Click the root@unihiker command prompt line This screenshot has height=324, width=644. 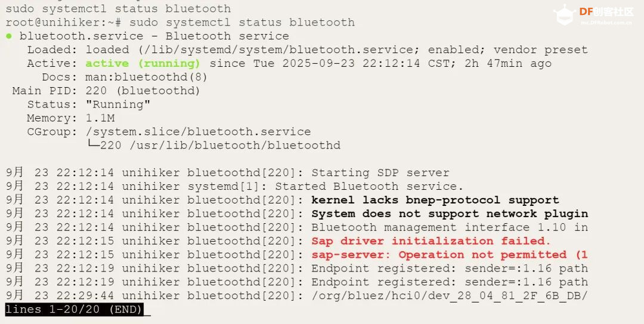pos(180,22)
